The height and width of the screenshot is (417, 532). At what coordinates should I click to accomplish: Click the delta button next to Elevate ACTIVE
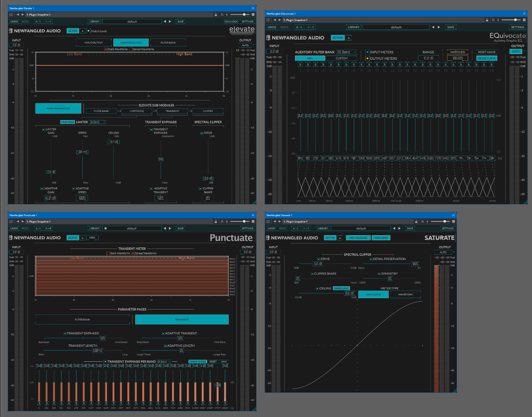(x=83, y=31)
